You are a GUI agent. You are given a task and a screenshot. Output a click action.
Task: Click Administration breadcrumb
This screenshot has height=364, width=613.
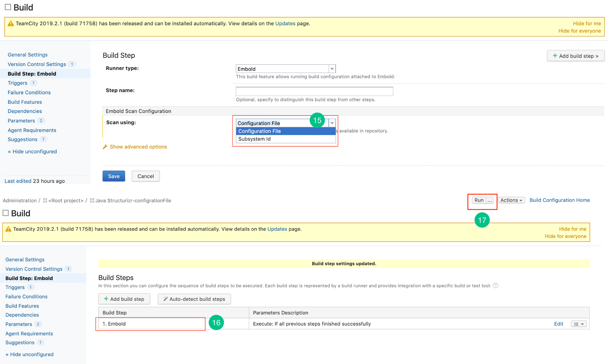click(x=19, y=200)
